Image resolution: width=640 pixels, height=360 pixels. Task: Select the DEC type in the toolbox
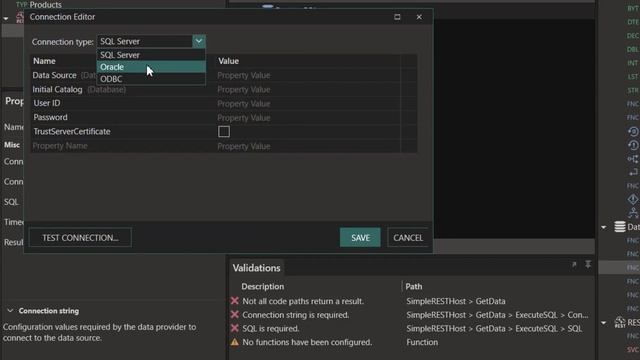click(633, 36)
